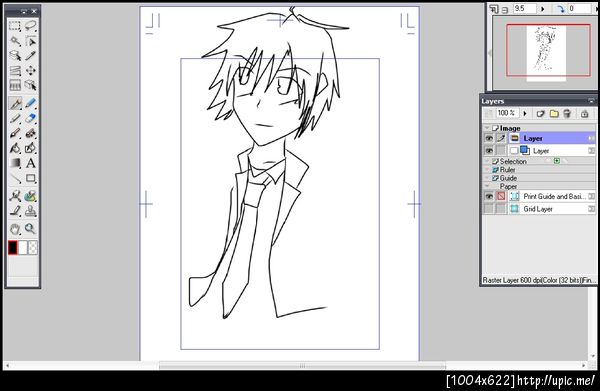Expand the Selection group

point(487,161)
